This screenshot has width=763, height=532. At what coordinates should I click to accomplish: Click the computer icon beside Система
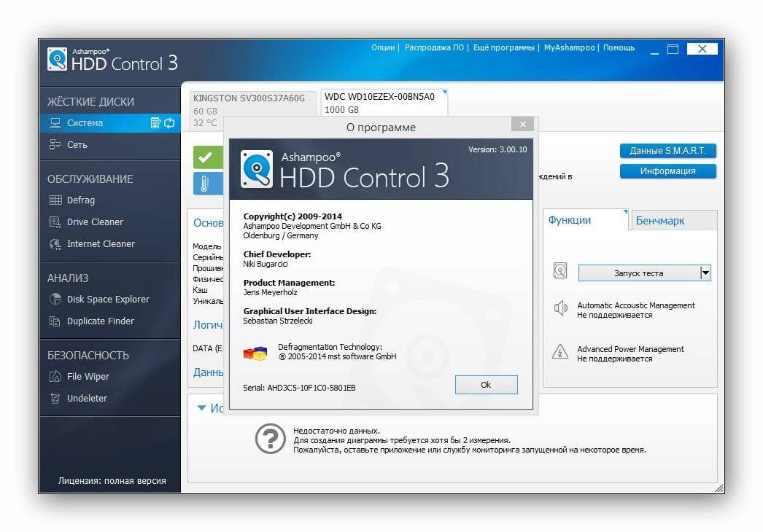pos(55,123)
